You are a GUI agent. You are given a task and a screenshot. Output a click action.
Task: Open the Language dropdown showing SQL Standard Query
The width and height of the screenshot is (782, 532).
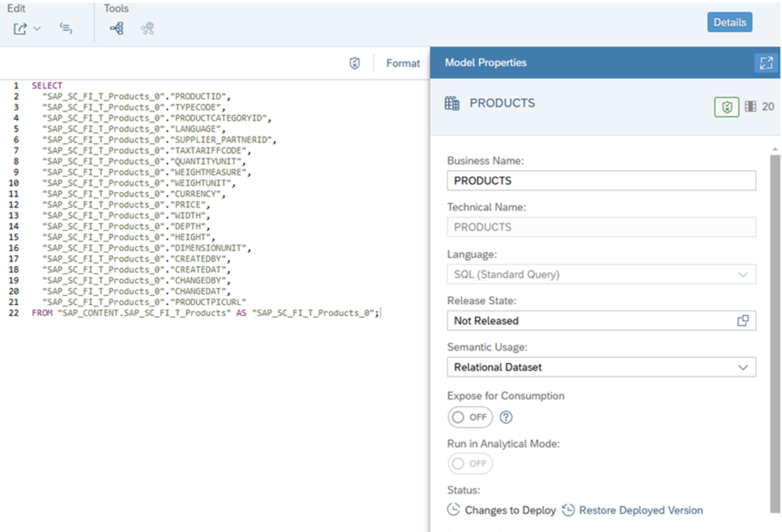point(745,274)
